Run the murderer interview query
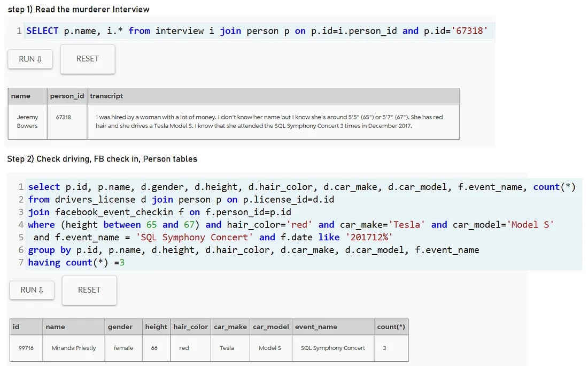The width and height of the screenshot is (588, 366). 30,59
